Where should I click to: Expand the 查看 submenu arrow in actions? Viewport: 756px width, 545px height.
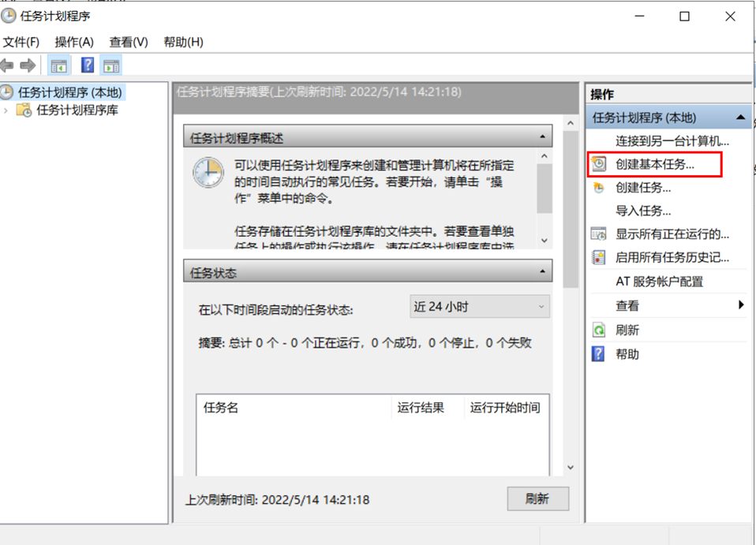tap(741, 304)
